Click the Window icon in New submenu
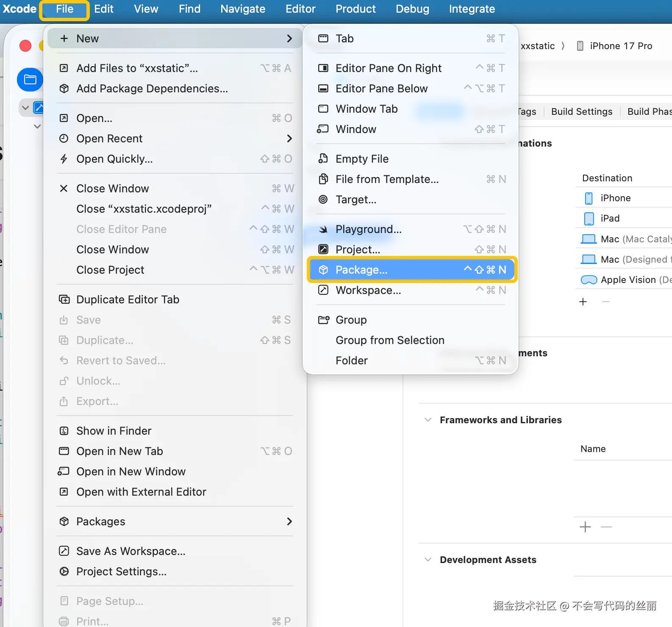 coord(323,129)
